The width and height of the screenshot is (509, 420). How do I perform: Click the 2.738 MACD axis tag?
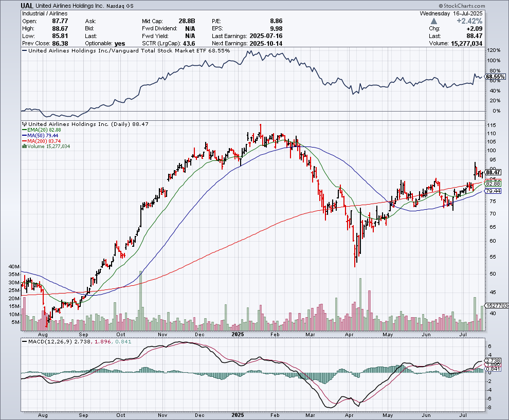493,360
